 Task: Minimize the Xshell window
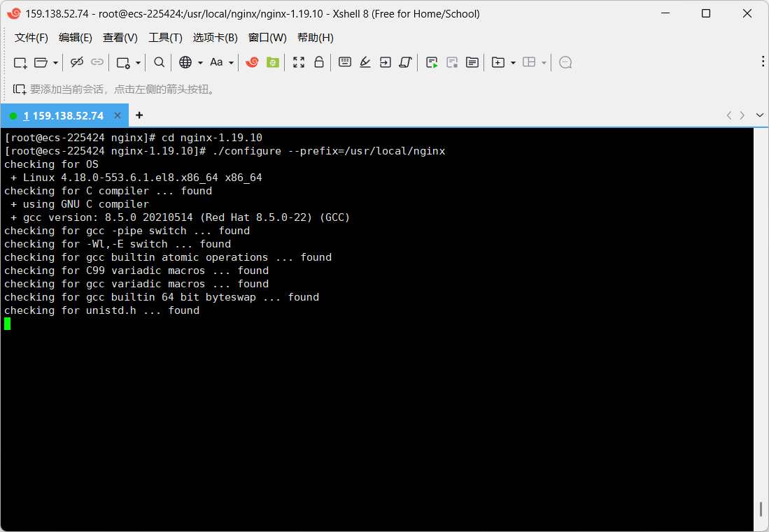pos(665,13)
